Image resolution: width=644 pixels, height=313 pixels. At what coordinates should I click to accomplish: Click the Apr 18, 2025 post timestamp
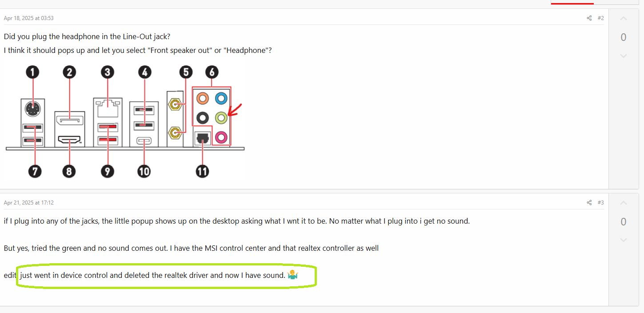[x=29, y=18]
